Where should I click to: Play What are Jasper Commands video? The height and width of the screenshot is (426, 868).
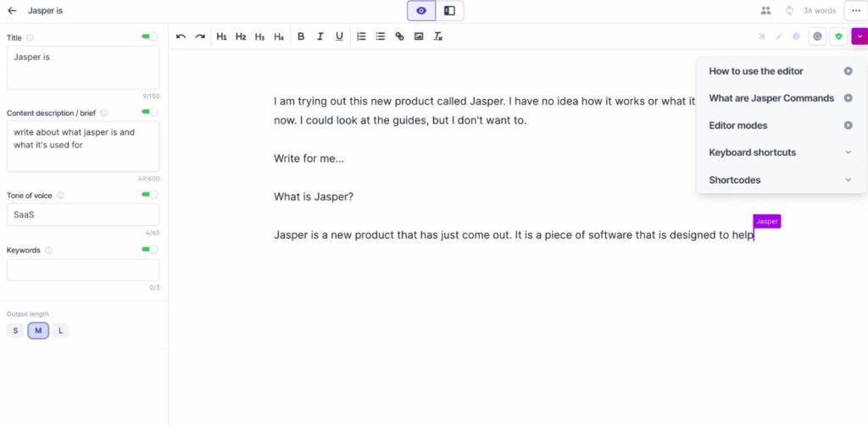(x=848, y=98)
